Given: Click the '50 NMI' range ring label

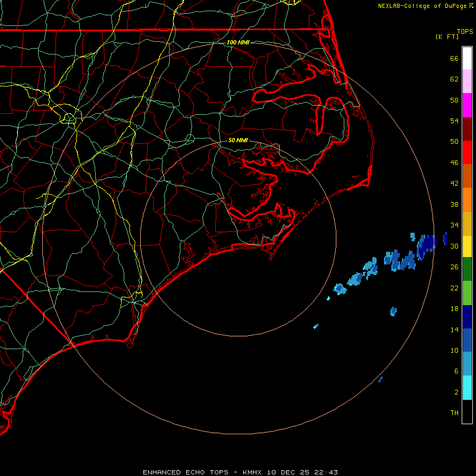Looking at the screenshot, I should pyautogui.click(x=238, y=140).
